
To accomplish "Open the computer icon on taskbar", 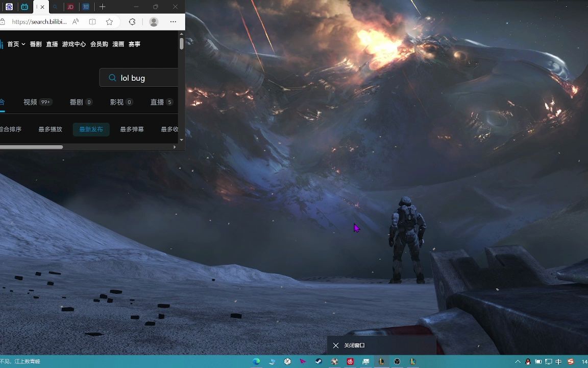I will (x=272, y=361).
